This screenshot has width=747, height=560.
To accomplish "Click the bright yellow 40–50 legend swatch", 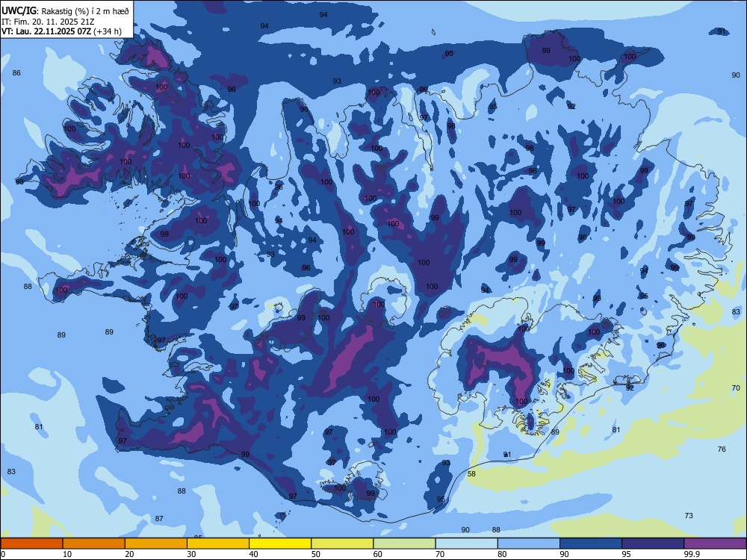I will 280,544.
